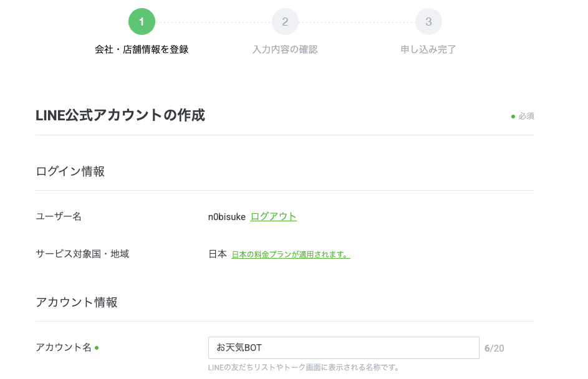The height and width of the screenshot is (379, 588).
Task: Click the LINE公式アカウントの作成 heading
Action: point(120,115)
